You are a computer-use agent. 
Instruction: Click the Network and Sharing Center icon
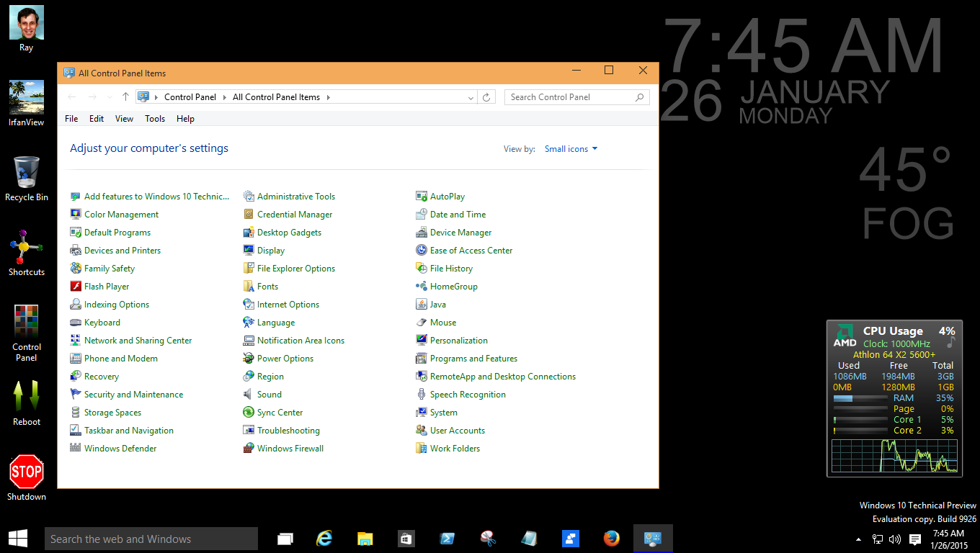click(x=76, y=341)
